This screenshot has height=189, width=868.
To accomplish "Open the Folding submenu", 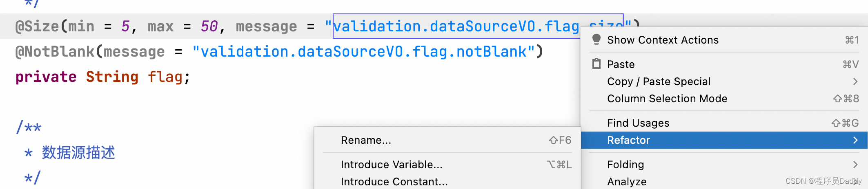I will point(724,165).
